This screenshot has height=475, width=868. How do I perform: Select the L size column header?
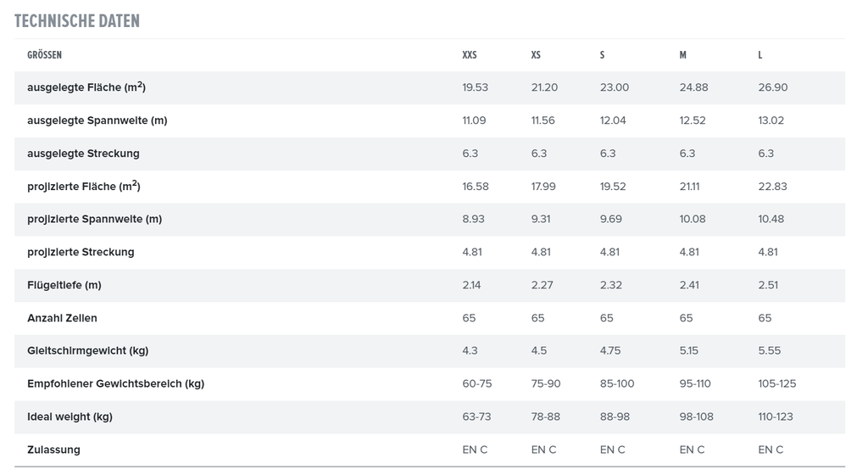point(760,55)
